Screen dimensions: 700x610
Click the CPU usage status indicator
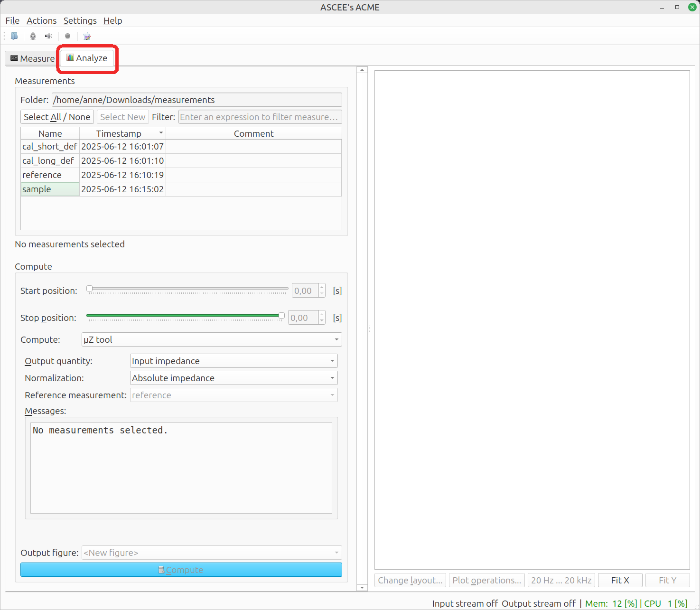click(x=666, y=603)
